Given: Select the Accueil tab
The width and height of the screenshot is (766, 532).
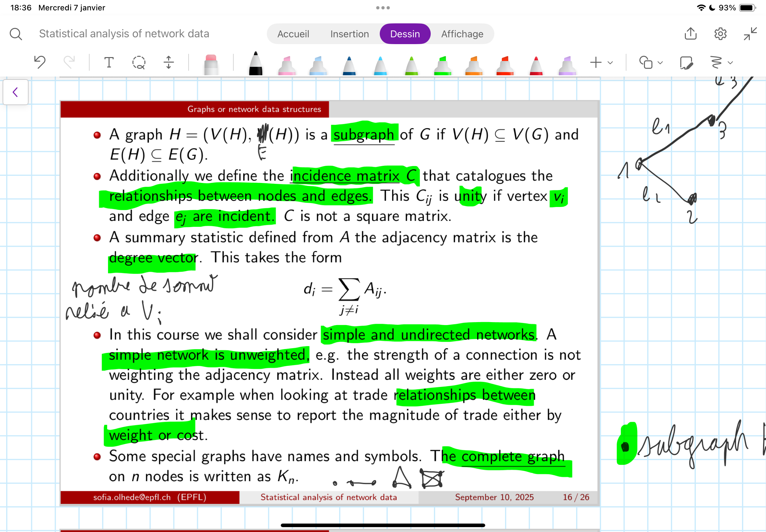Looking at the screenshot, I should (293, 34).
